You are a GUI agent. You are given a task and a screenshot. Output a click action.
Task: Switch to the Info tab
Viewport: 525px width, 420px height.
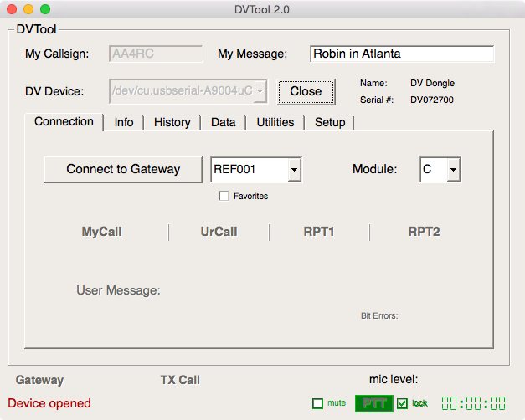point(124,122)
